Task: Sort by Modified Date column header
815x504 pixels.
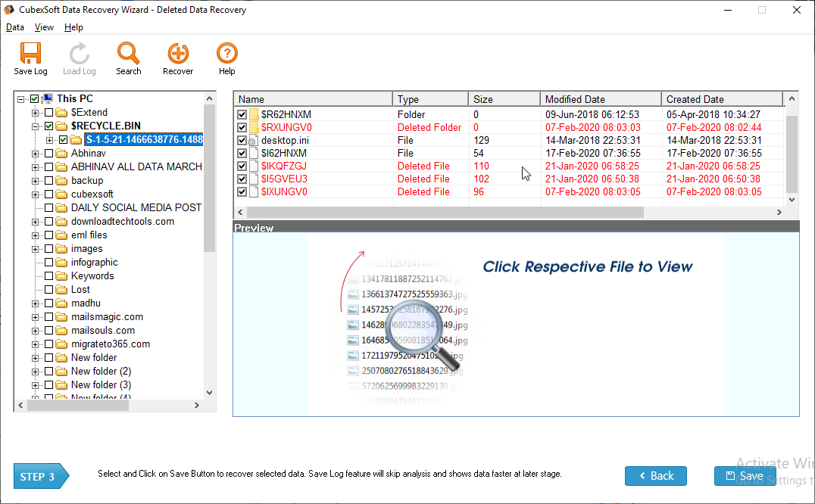Action: point(598,99)
